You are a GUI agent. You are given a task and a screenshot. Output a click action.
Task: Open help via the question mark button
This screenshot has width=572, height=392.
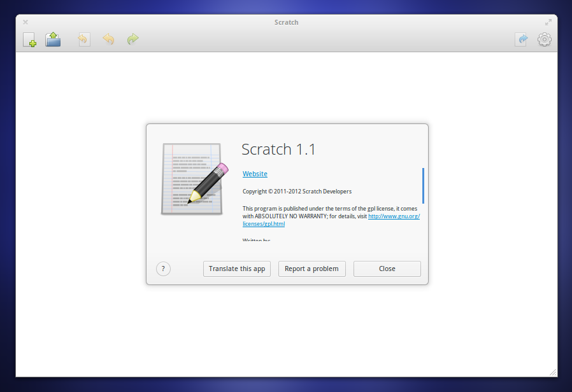pyautogui.click(x=163, y=269)
